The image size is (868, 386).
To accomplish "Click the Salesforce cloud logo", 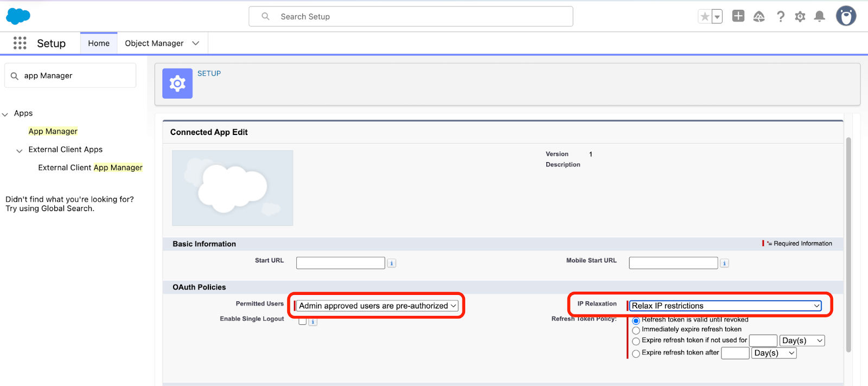I will 18,16.
